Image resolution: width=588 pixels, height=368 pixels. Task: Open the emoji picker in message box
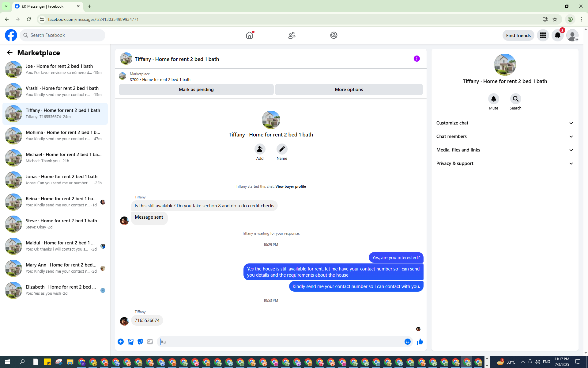point(407,342)
